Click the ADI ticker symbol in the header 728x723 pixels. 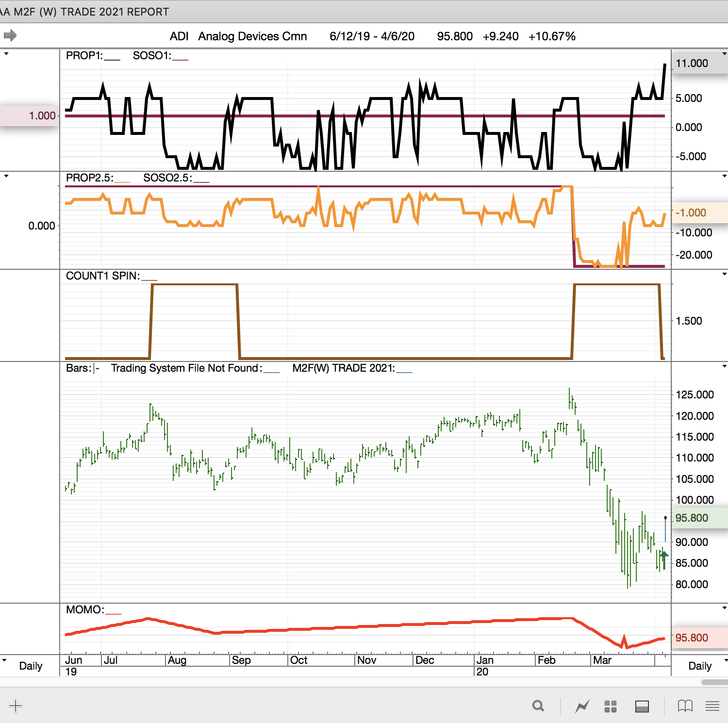click(x=179, y=36)
